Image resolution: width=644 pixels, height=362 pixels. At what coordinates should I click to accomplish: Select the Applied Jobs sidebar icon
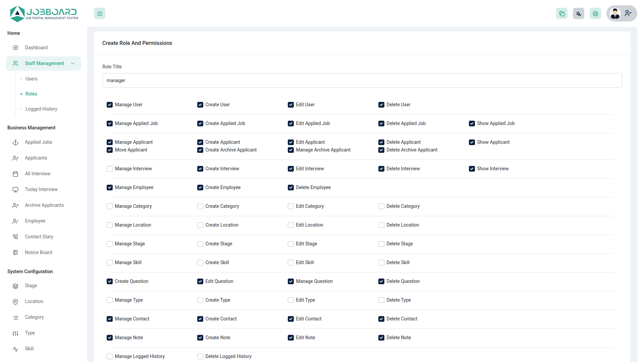pos(15,142)
